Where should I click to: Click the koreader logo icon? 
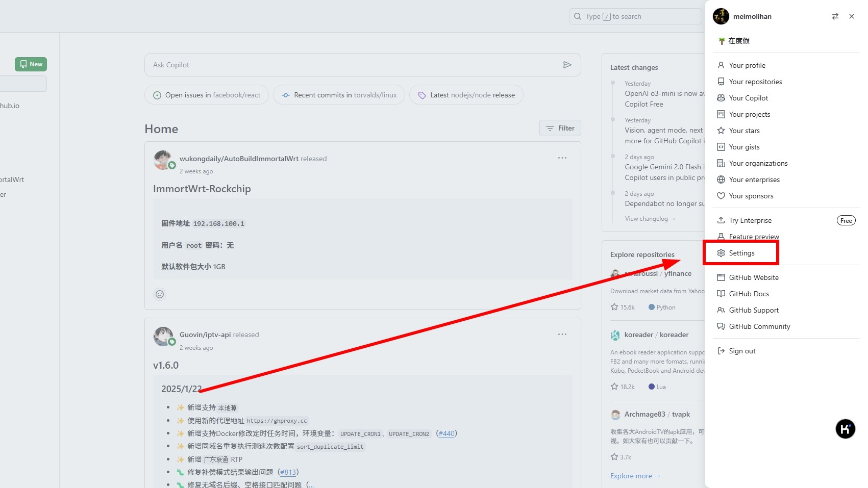click(615, 335)
